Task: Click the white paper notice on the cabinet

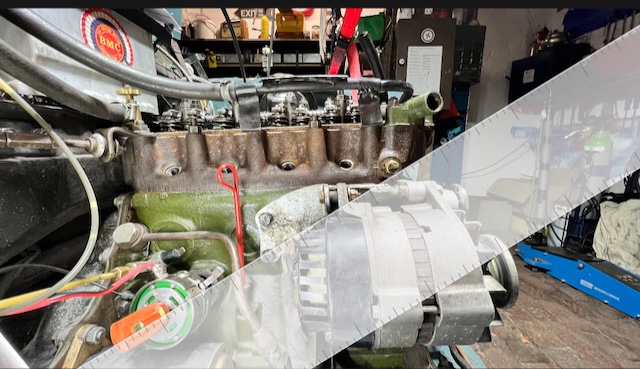Action: (x=424, y=70)
